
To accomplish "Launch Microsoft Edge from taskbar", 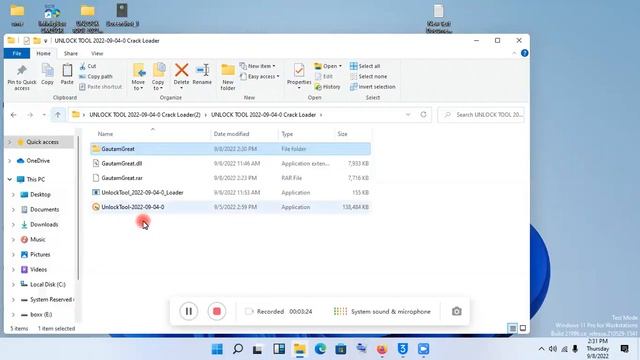I will pos(320,349).
